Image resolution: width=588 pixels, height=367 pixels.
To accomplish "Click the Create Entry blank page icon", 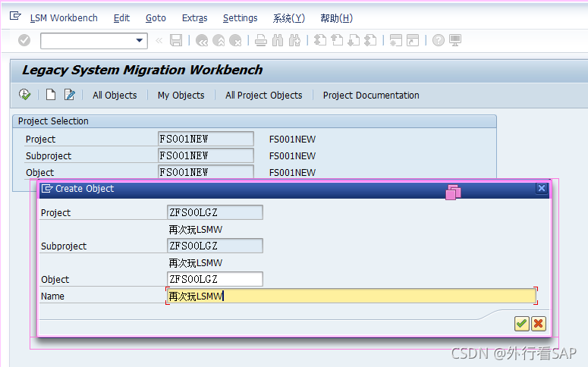I will pyautogui.click(x=51, y=95).
